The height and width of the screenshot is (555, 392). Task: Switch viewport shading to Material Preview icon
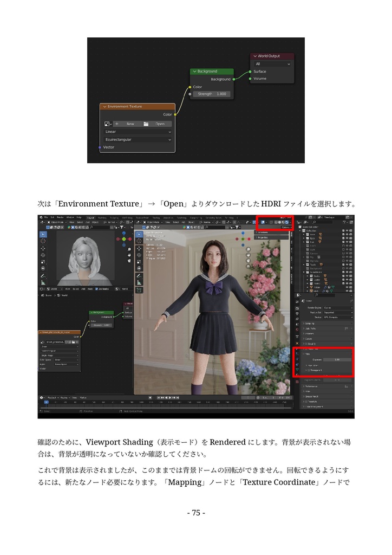(283, 222)
